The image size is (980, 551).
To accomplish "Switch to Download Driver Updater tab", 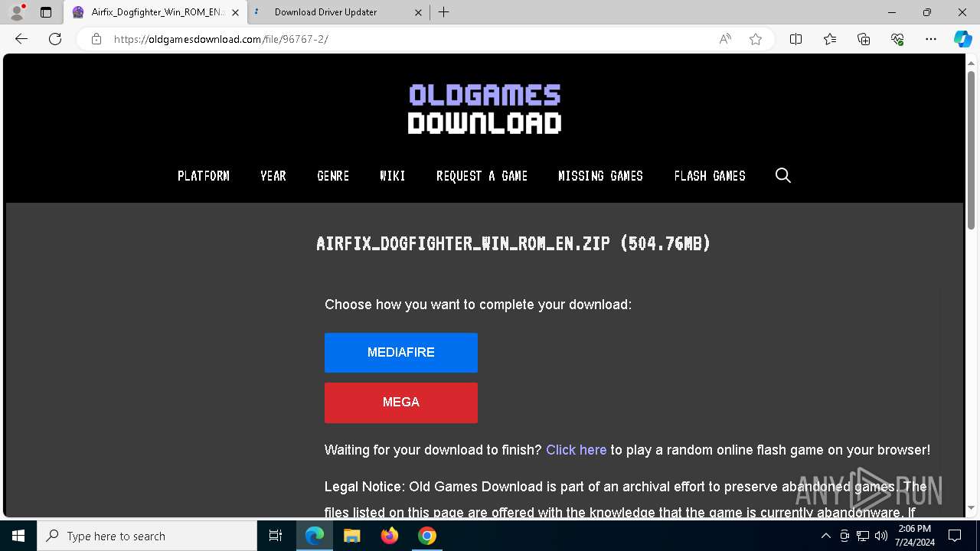I will [x=337, y=12].
